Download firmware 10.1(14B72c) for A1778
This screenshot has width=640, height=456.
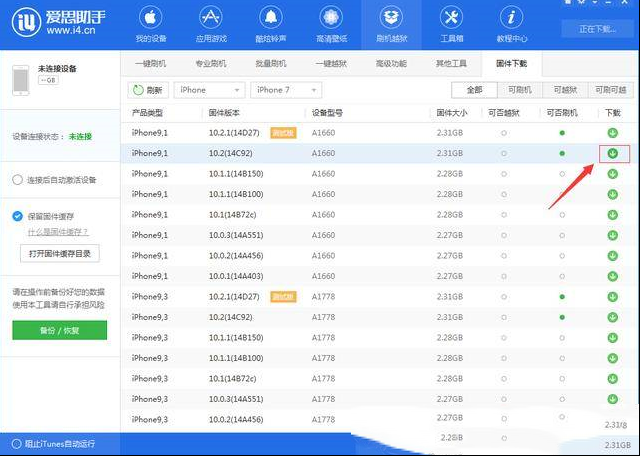(612, 378)
